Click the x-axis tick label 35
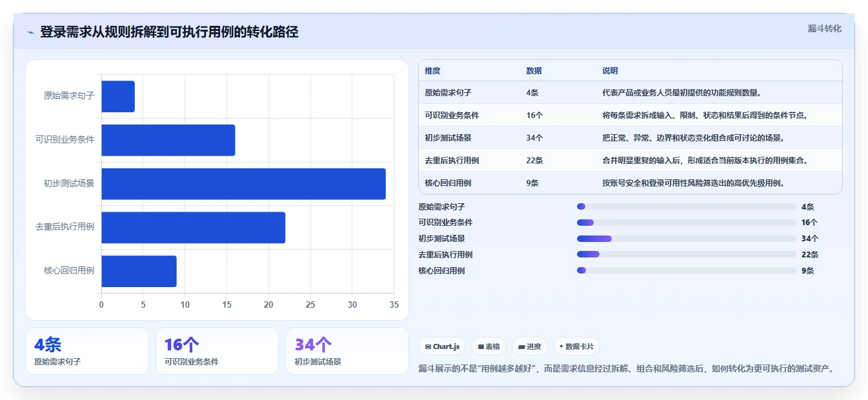The width and height of the screenshot is (868, 400). pyautogui.click(x=394, y=305)
